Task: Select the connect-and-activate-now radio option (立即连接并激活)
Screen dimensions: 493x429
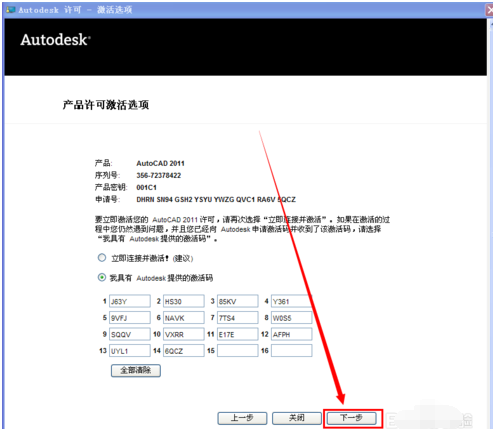Action: (102, 258)
